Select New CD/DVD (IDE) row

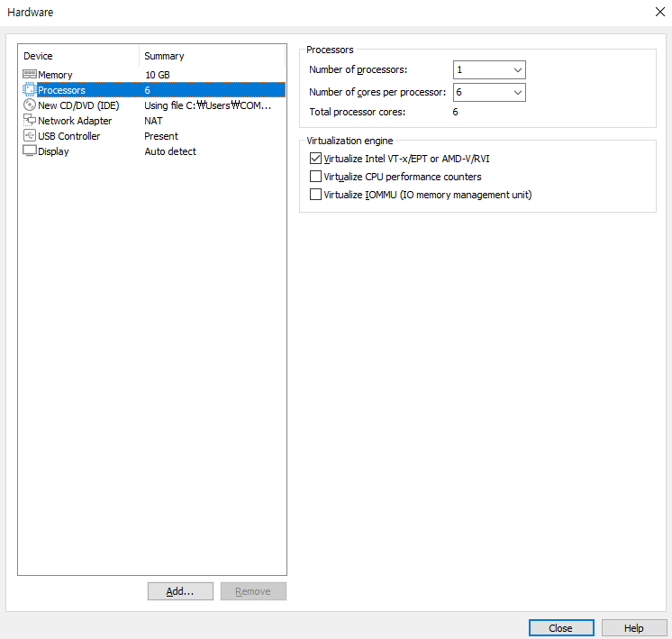[x=78, y=105]
